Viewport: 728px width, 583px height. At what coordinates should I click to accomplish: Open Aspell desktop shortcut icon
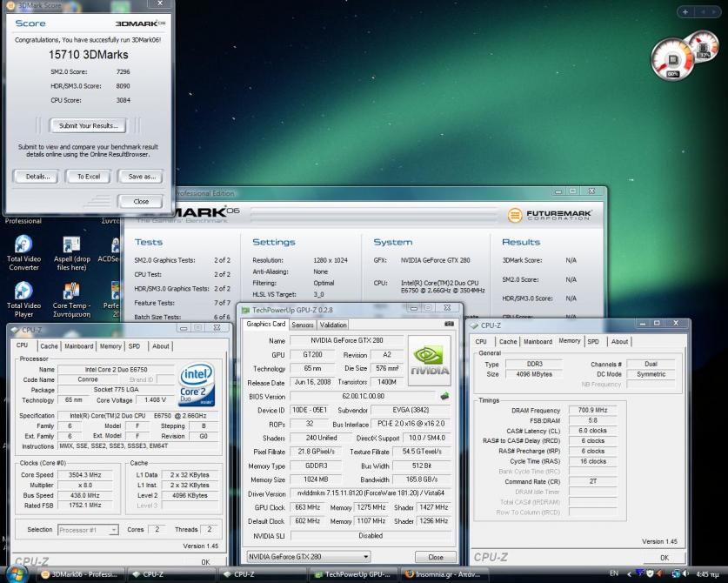[x=71, y=252]
